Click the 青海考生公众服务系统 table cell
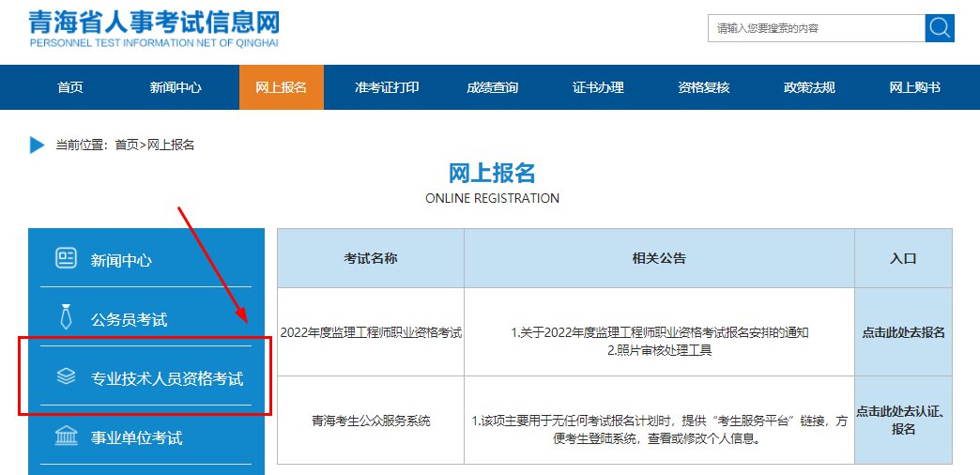The height and width of the screenshot is (475, 980). pos(371,421)
